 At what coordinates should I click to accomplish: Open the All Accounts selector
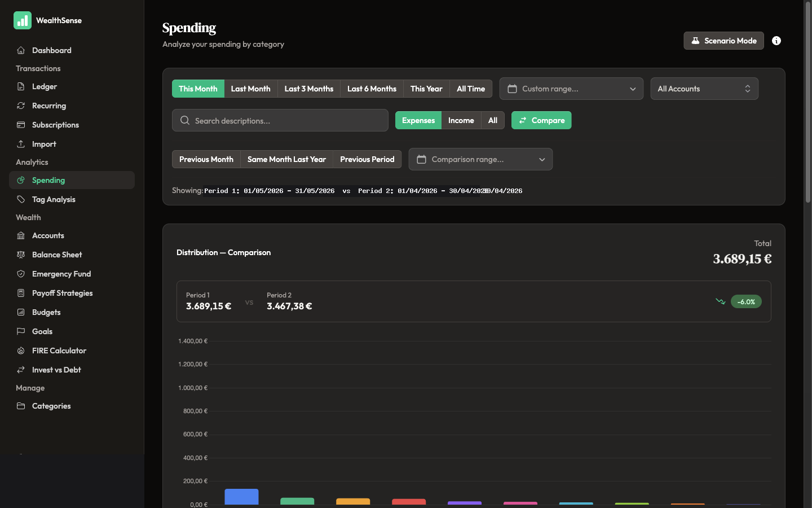click(704, 89)
